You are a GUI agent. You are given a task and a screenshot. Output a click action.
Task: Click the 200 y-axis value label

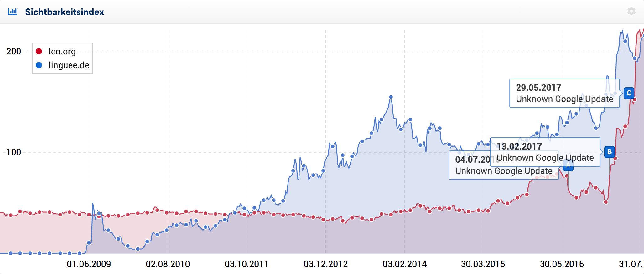pyautogui.click(x=14, y=52)
